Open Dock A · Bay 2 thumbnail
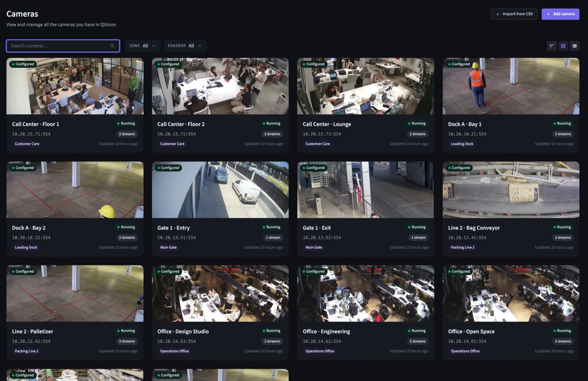The width and height of the screenshot is (588, 381). click(75, 190)
